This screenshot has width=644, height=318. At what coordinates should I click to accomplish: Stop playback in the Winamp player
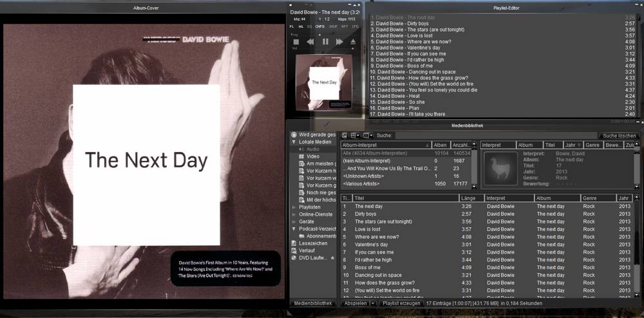pyautogui.click(x=297, y=42)
